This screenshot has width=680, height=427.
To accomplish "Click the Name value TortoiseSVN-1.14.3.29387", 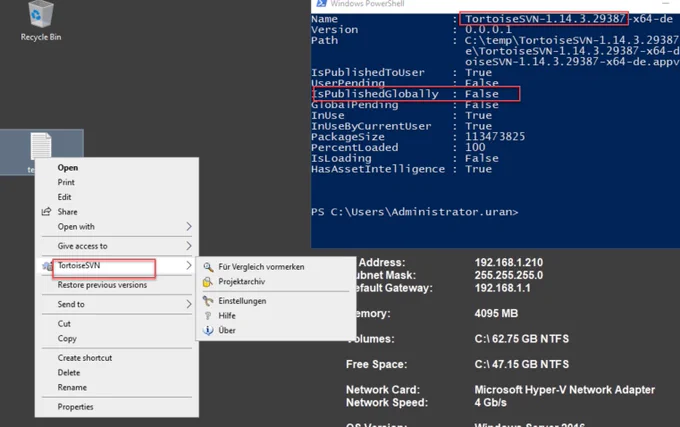I will [x=545, y=19].
